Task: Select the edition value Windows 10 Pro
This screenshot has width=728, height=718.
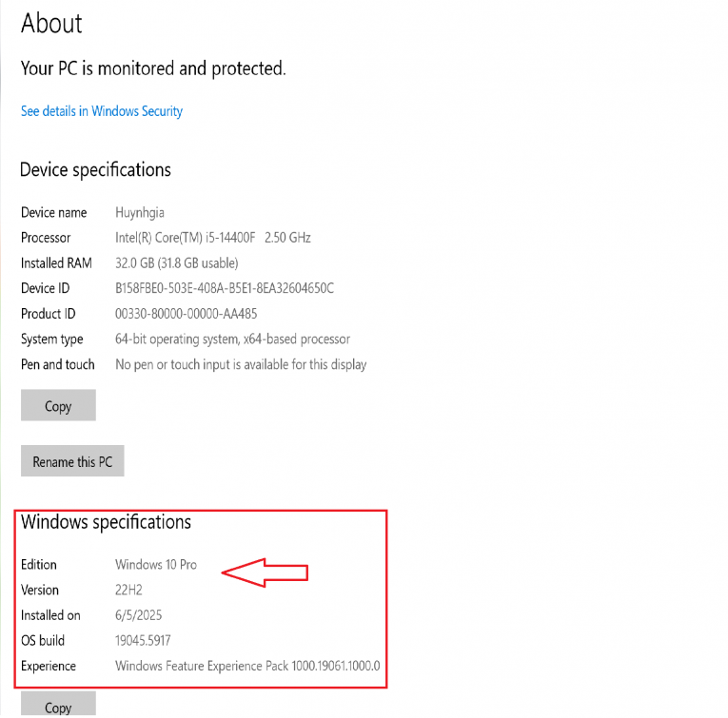Action: [156, 565]
